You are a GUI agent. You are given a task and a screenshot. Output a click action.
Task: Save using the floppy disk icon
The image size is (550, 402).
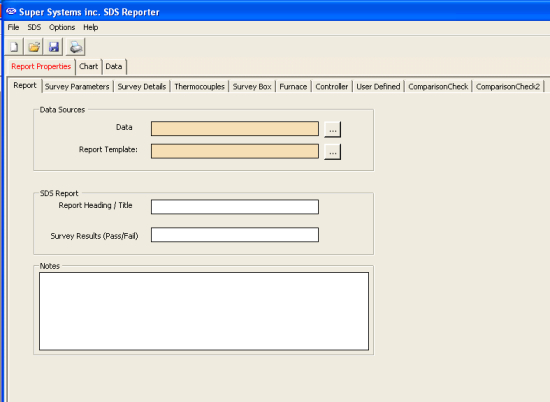[x=54, y=47]
